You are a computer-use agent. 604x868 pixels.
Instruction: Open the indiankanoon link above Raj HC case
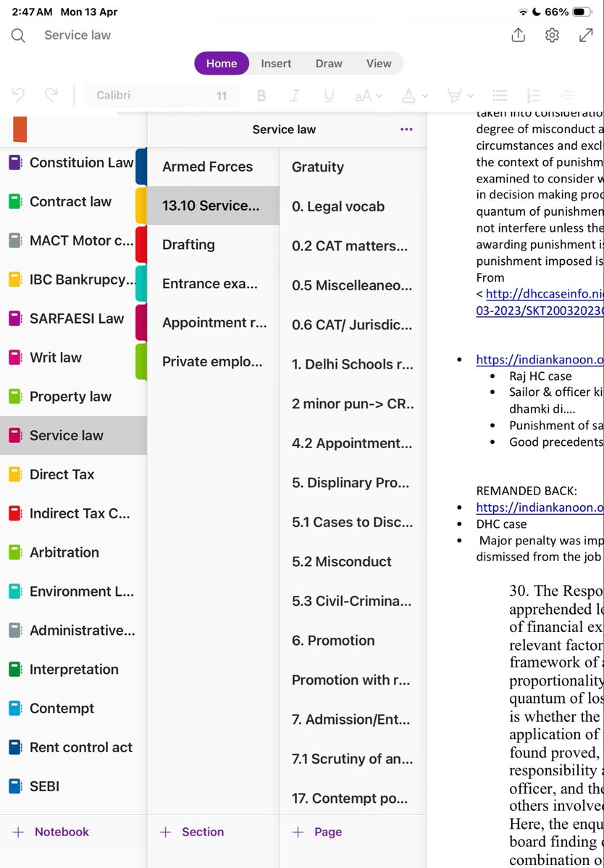click(x=540, y=360)
